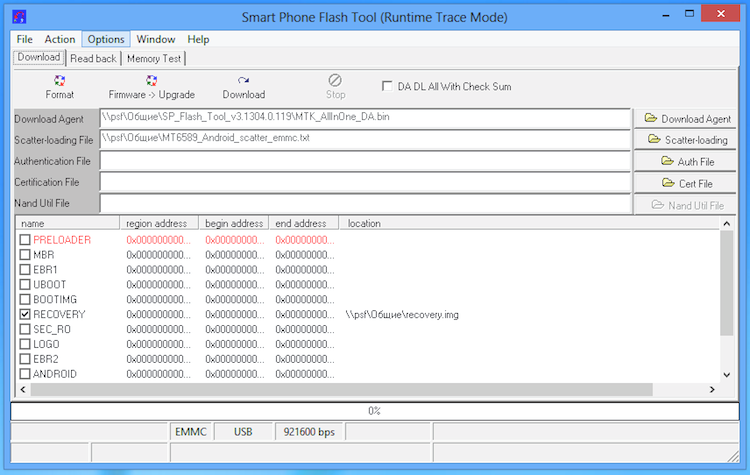The width and height of the screenshot is (750, 475).
Task: Click the horizontal scroll right arrow
Action: point(712,389)
